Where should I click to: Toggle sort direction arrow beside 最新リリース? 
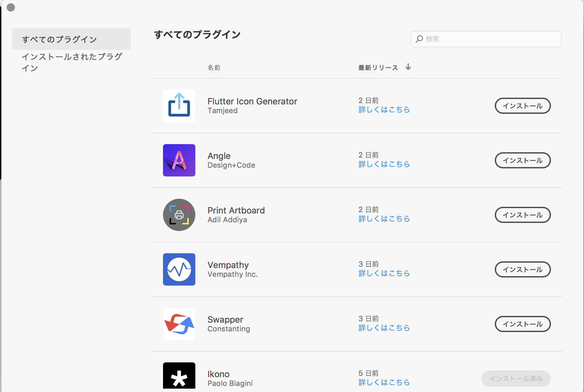tap(408, 67)
